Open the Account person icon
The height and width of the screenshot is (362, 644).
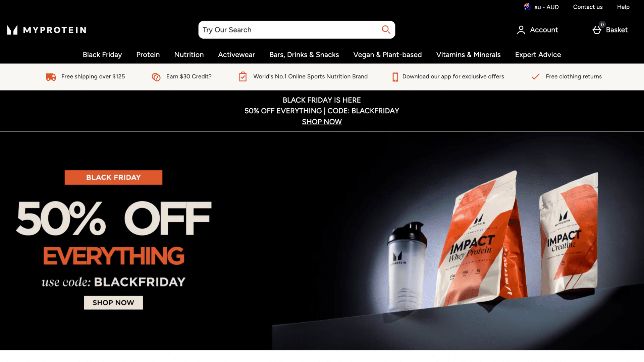(521, 30)
